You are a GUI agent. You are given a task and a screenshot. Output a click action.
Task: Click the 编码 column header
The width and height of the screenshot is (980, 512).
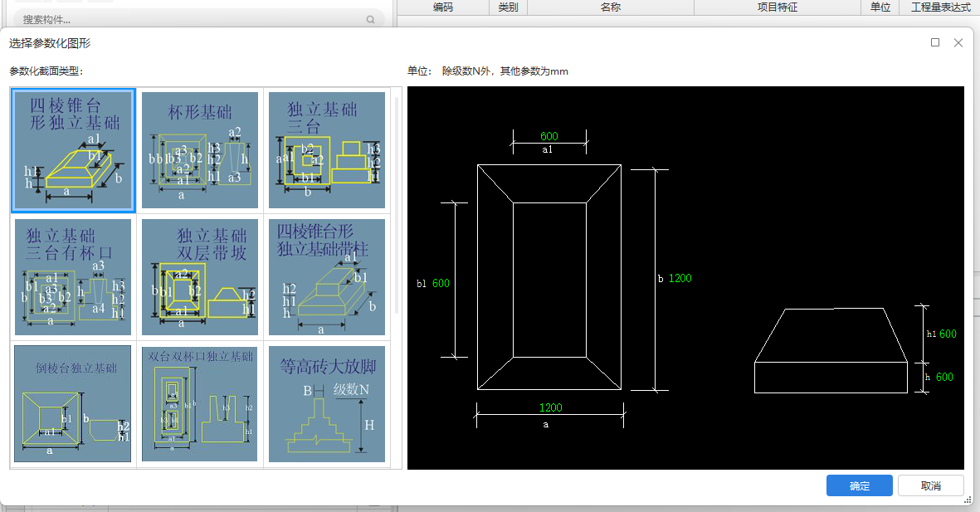point(443,7)
